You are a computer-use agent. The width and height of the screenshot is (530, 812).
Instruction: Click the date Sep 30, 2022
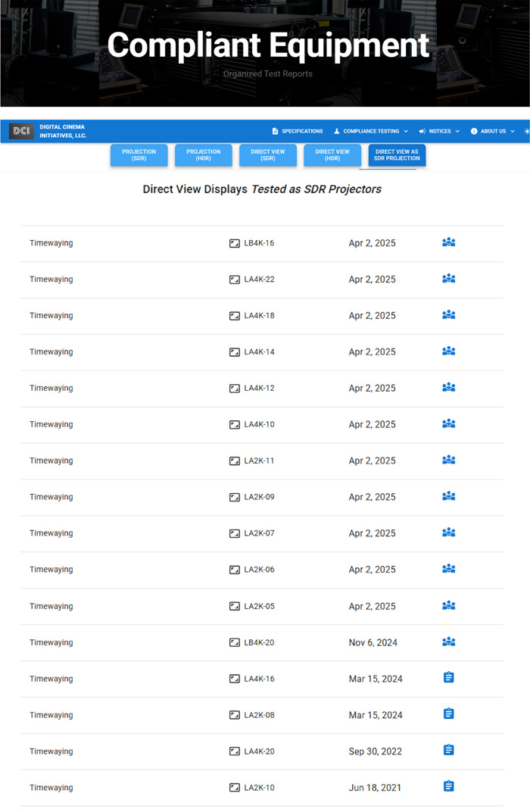[x=376, y=751]
